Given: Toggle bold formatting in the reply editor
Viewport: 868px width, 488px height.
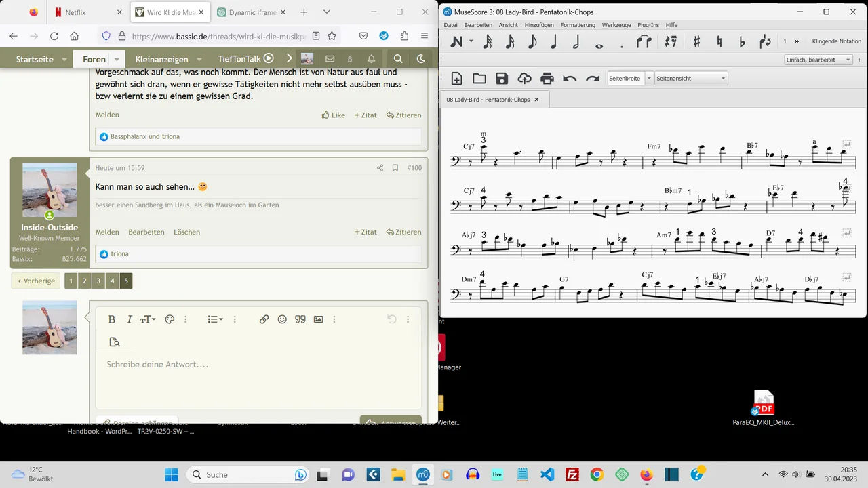Looking at the screenshot, I should pyautogui.click(x=111, y=319).
